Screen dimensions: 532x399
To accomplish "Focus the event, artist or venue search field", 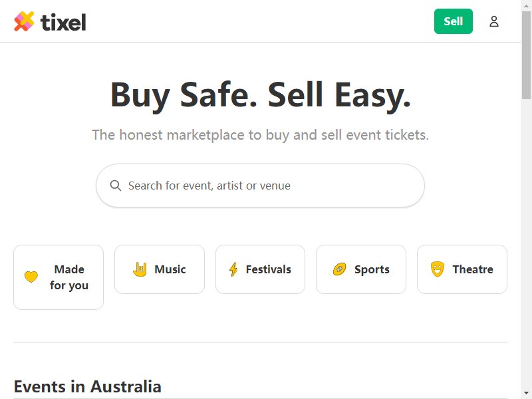I will (260, 186).
